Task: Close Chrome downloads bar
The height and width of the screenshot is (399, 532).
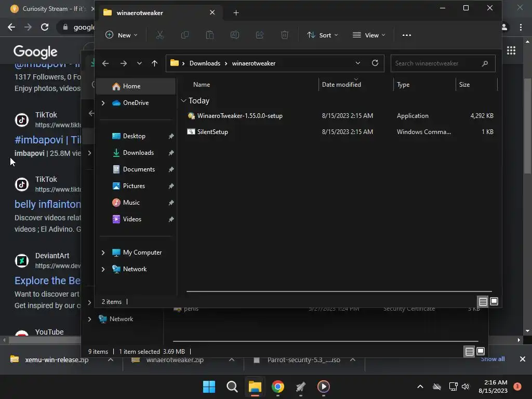Action: point(523,359)
